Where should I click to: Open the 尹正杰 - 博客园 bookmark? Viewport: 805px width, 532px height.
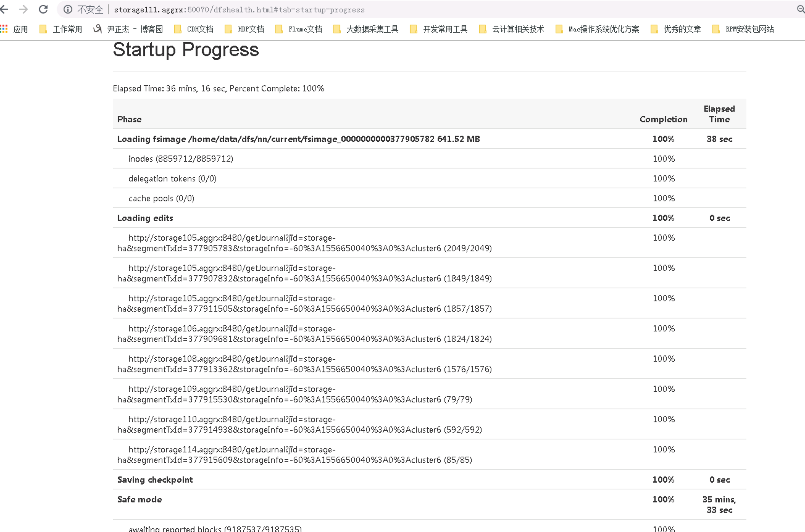click(x=128, y=29)
